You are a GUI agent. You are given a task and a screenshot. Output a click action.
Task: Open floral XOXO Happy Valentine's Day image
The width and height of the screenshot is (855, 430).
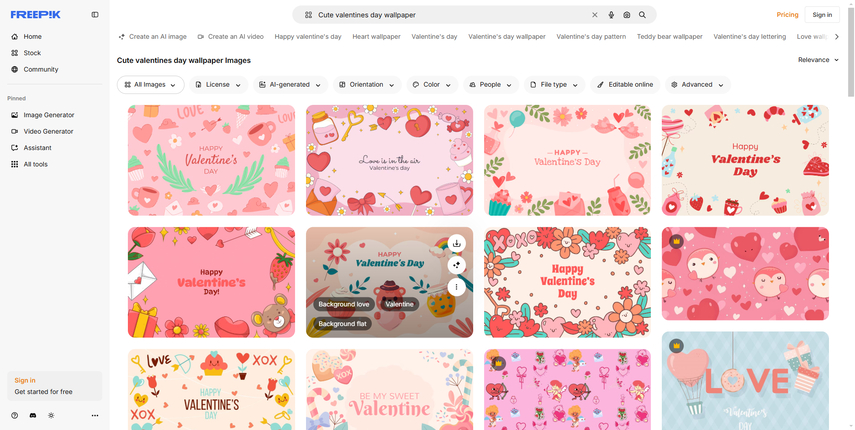[568, 282]
